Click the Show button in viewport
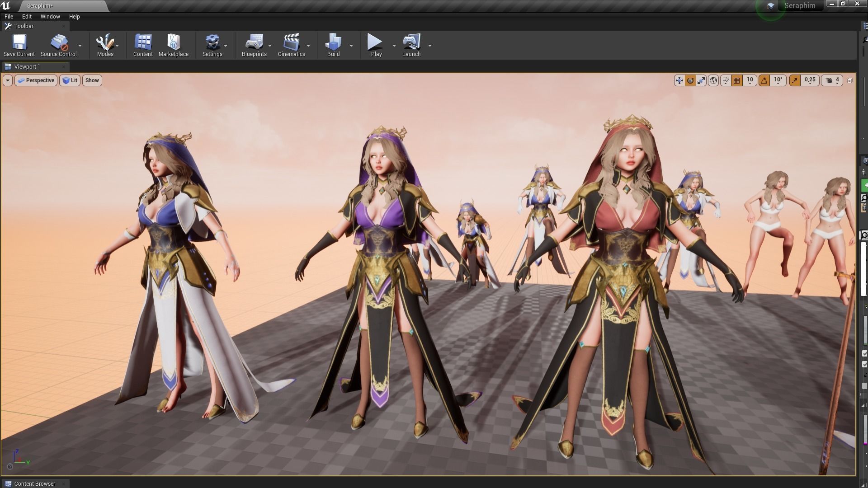 [92, 80]
